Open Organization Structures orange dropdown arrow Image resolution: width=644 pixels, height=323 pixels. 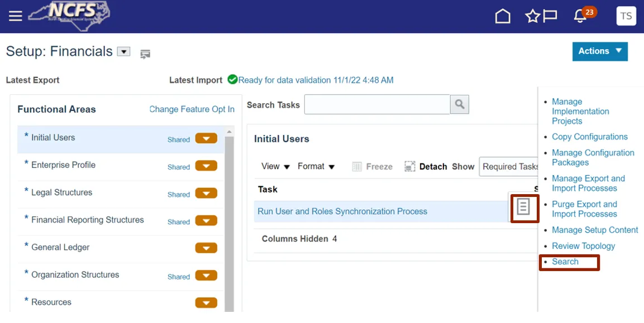[x=206, y=276]
